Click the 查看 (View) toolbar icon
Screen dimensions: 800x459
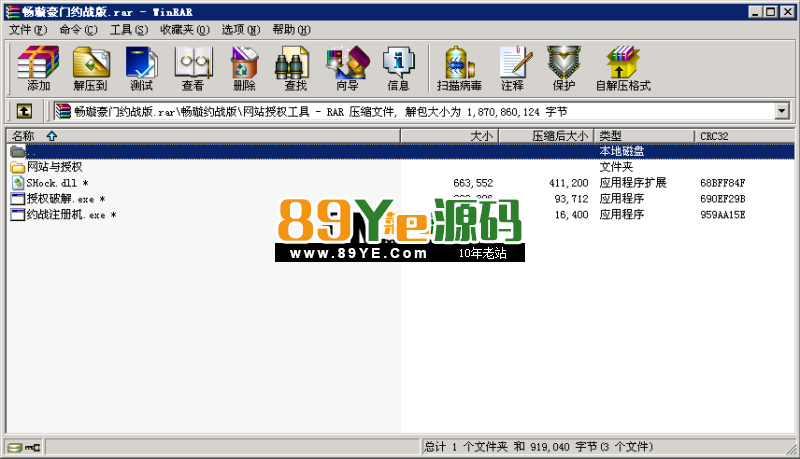tap(193, 68)
